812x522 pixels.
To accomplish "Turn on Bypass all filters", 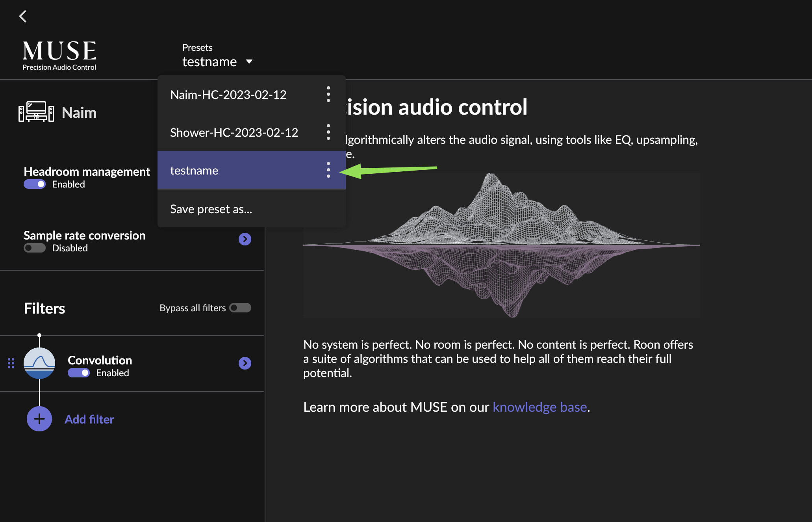I will [240, 308].
